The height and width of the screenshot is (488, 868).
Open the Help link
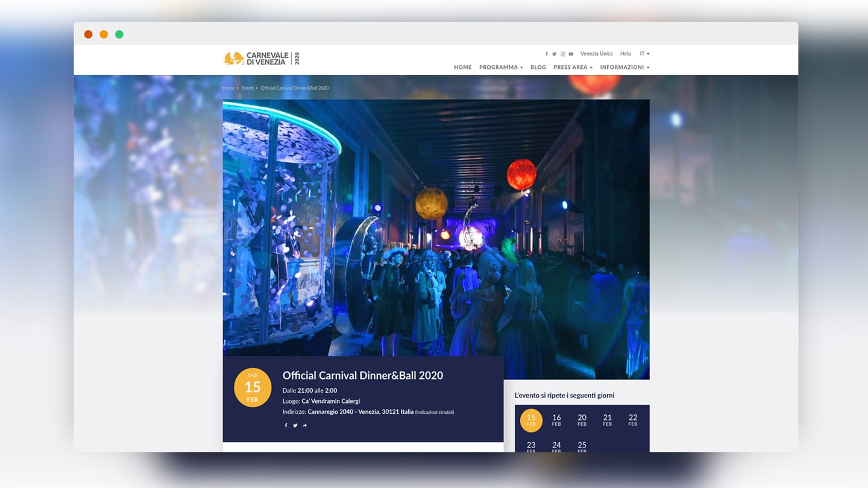tap(626, 54)
